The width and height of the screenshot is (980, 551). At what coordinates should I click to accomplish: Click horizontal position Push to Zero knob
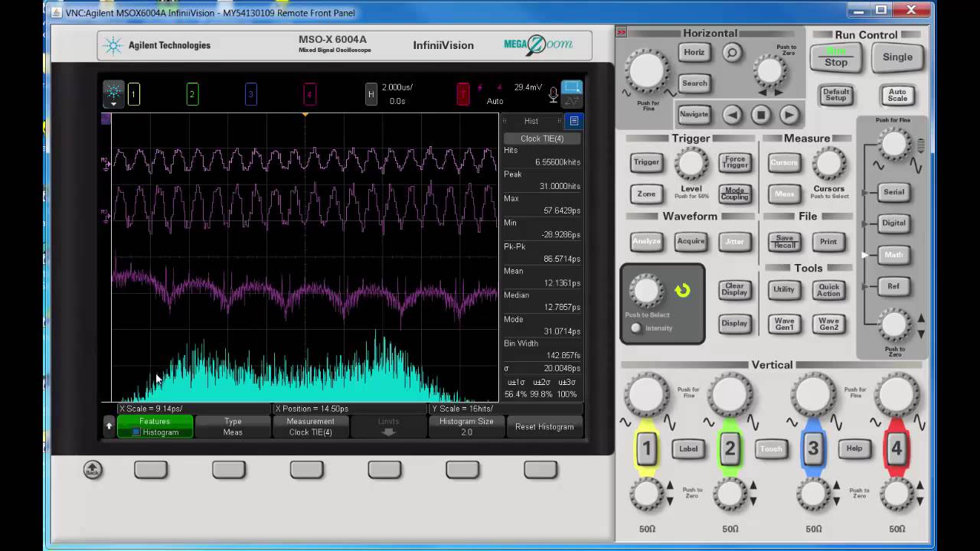769,71
